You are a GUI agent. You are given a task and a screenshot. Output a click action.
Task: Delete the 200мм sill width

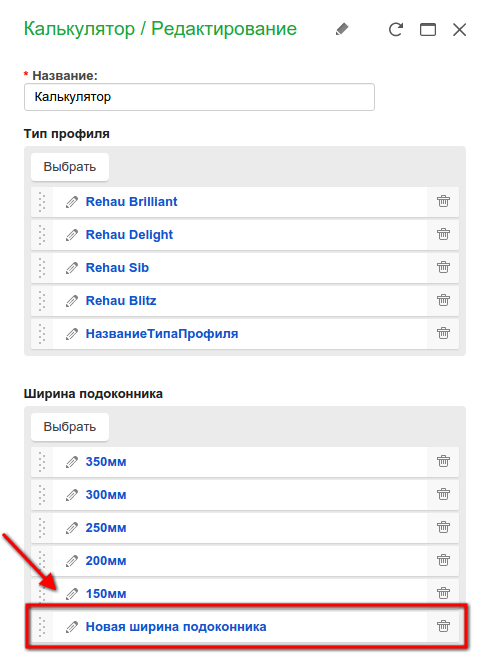(443, 560)
